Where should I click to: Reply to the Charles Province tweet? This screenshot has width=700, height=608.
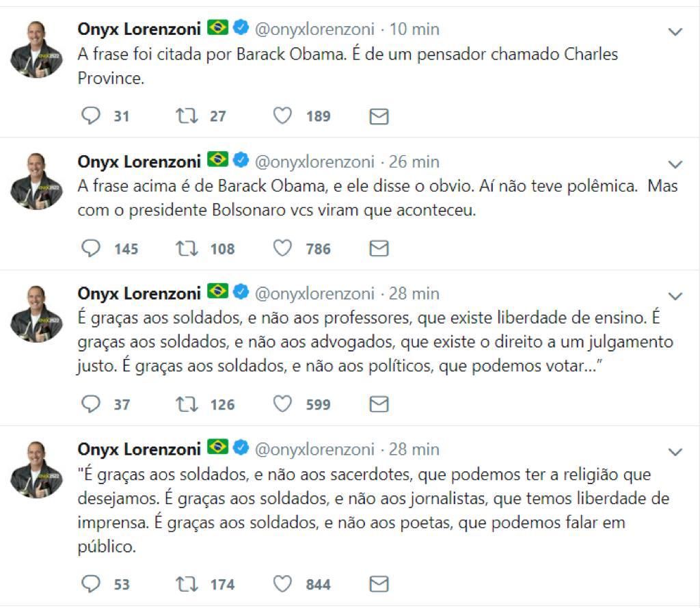click(91, 116)
